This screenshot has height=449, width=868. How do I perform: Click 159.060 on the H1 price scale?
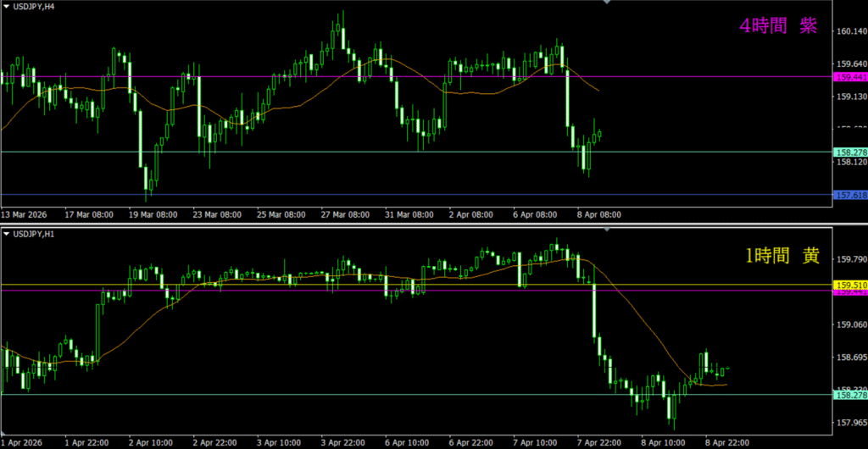coord(850,324)
